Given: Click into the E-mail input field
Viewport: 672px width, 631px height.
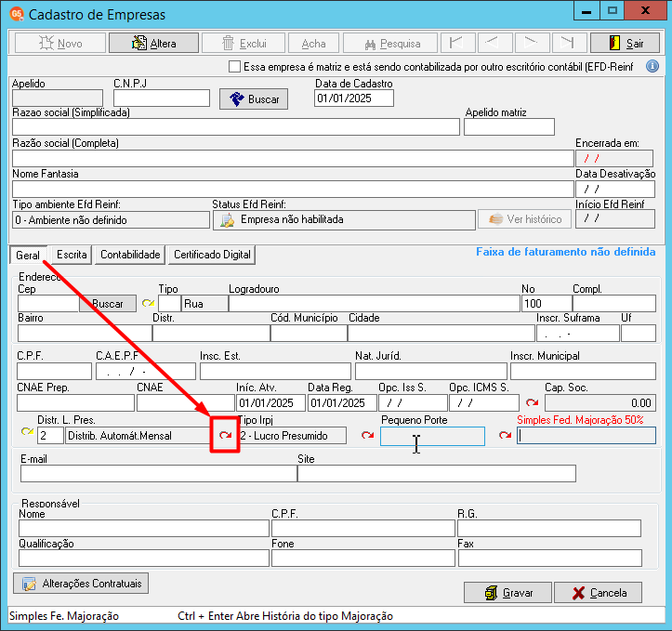Looking at the screenshot, I should (159, 473).
